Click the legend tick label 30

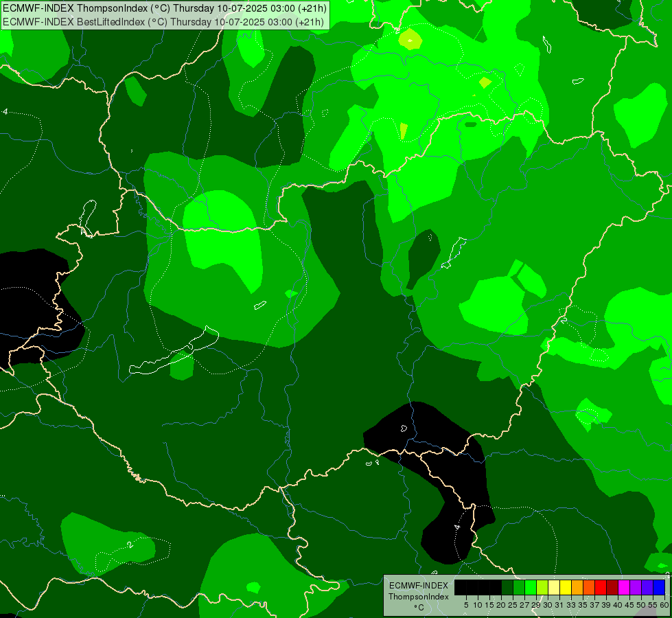pyautogui.click(x=548, y=605)
